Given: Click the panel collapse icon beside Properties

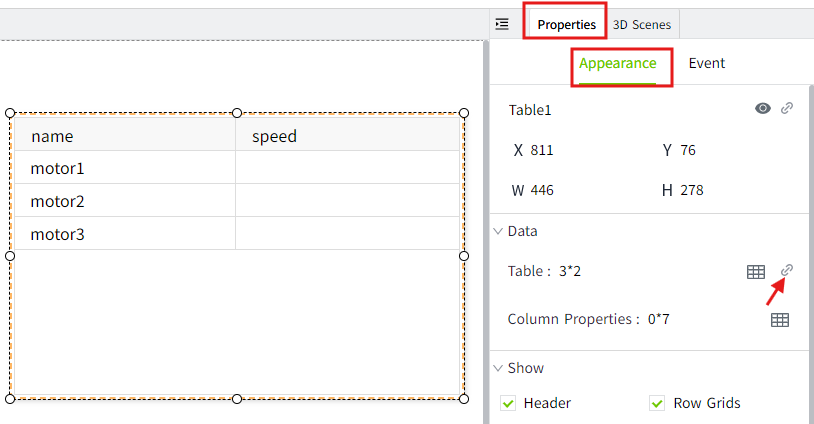Looking at the screenshot, I should pyautogui.click(x=502, y=24).
